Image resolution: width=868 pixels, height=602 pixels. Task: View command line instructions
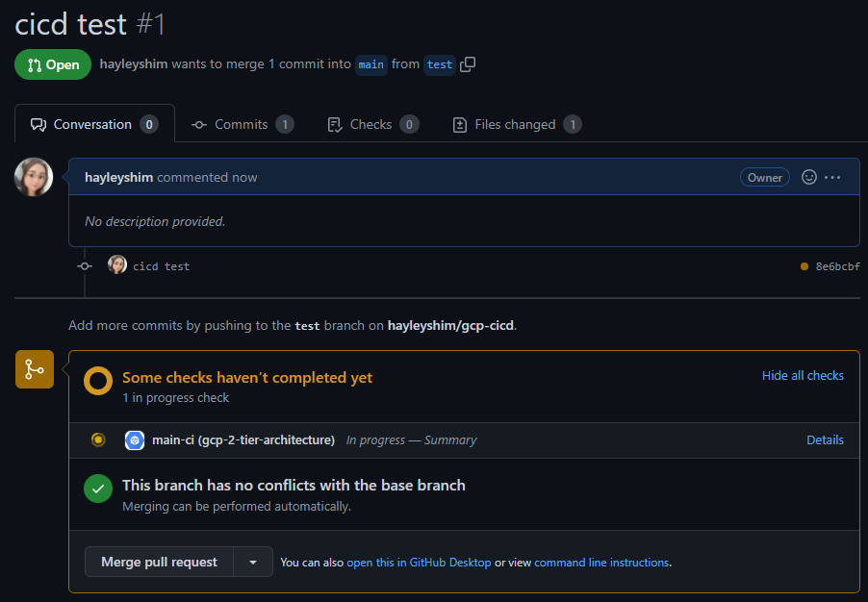coord(601,563)
